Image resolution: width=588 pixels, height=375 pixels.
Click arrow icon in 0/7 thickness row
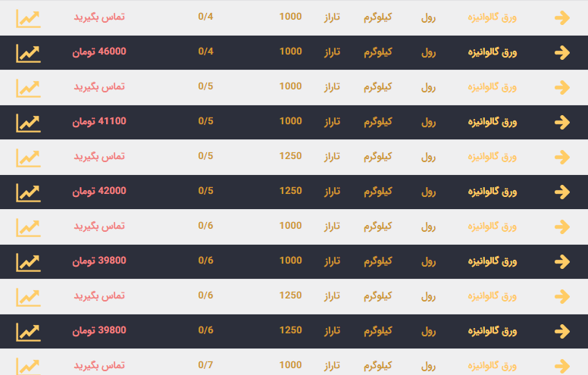tap(561, 365)
